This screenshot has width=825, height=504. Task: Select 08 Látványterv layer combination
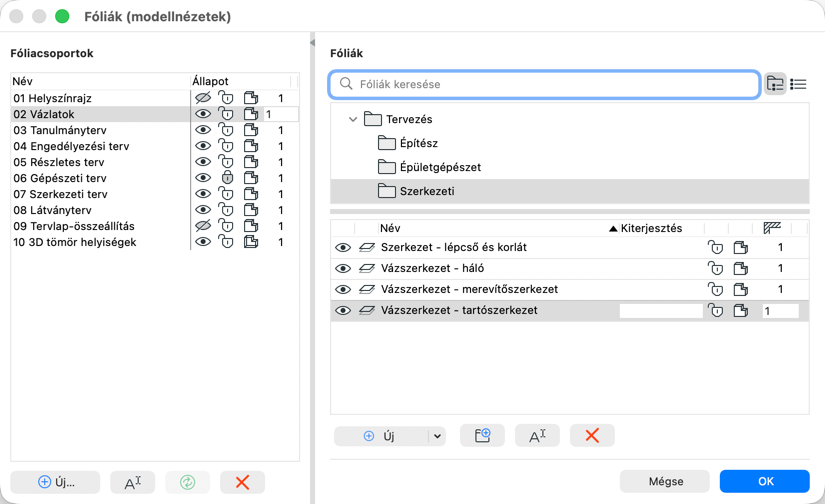tap(53, 210)
